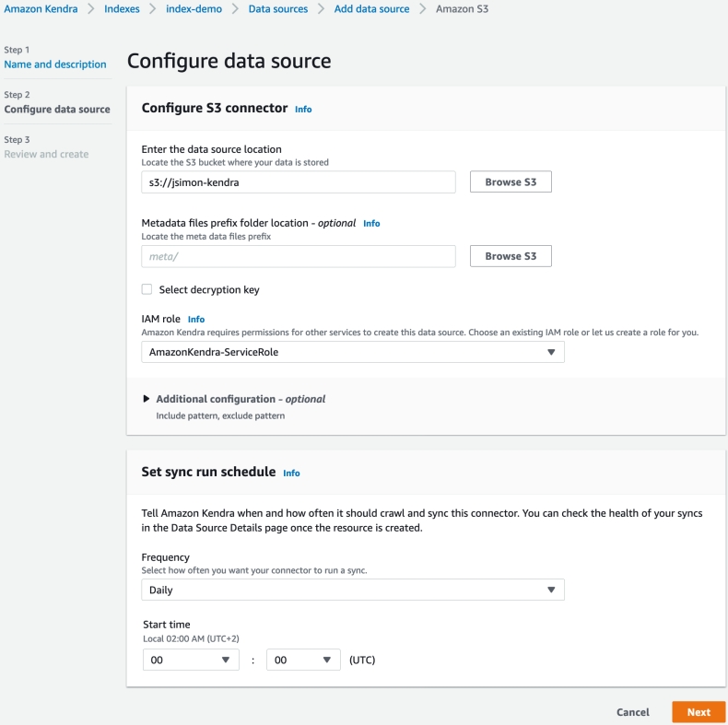
Task: Select Configure data source step
Action: (57, 109)
